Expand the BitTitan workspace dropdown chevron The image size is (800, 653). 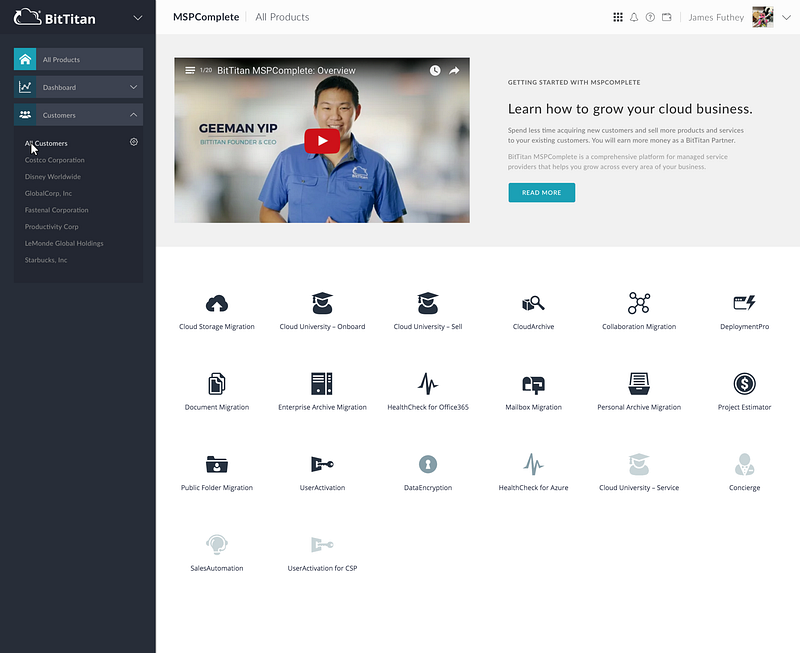[x=138, y=18]
